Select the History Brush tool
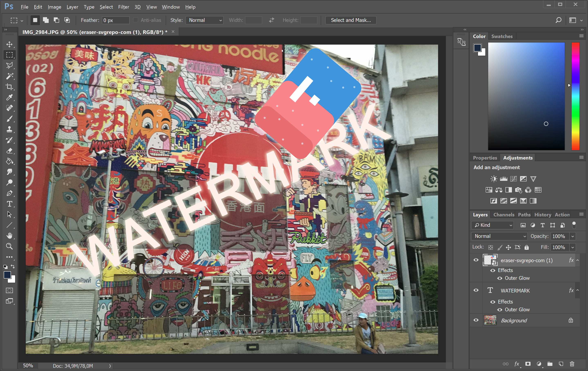The width and height of the screenshot is (588, 371). pos(10,140)
